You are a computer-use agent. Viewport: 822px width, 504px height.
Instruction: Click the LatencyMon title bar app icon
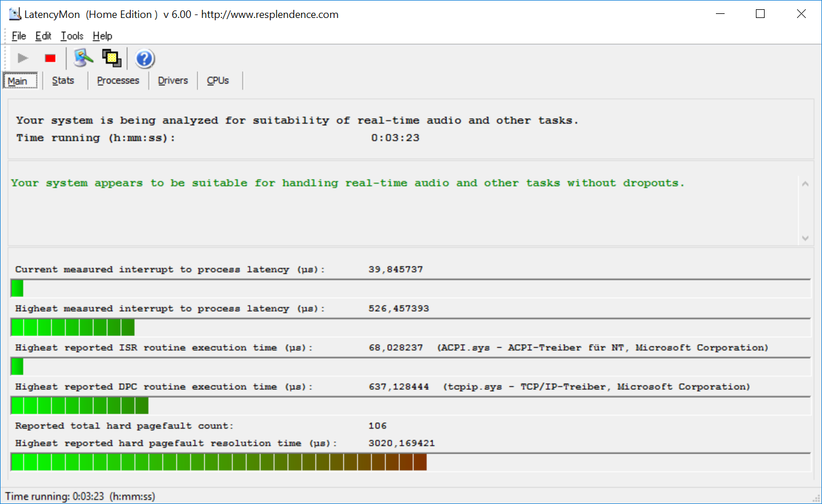14,14
